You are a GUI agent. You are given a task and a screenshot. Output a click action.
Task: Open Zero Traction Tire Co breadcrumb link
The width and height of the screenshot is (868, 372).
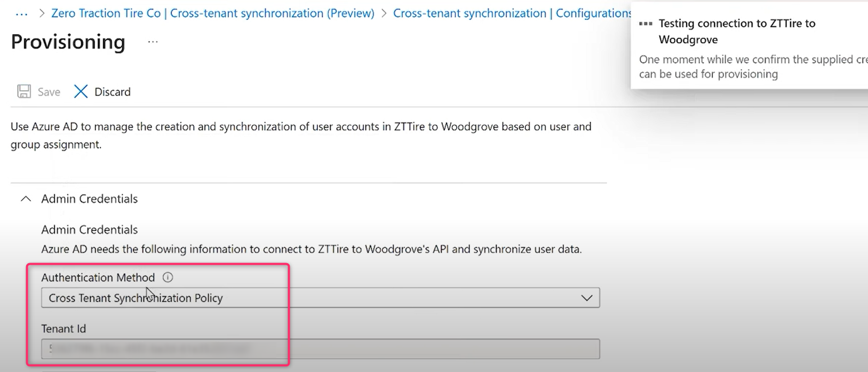point(212,13)
